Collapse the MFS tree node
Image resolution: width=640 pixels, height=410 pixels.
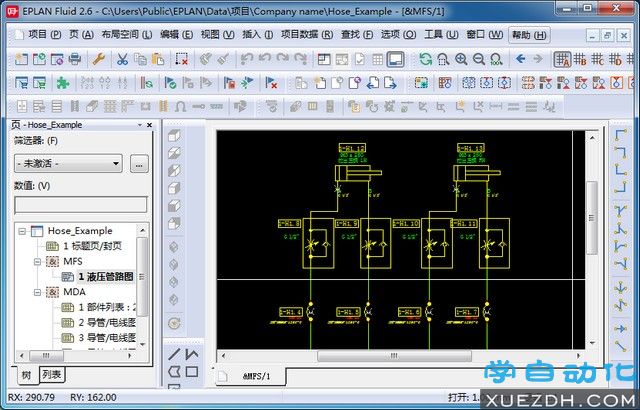38,262
